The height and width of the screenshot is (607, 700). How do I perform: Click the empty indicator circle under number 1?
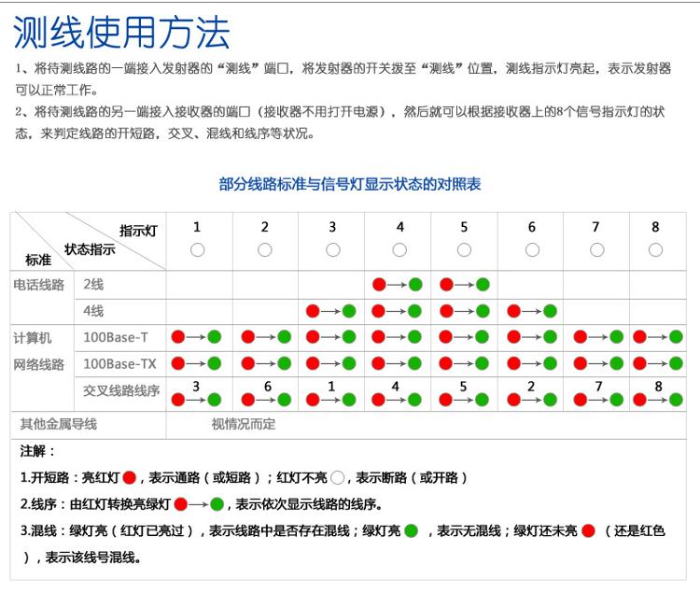[x=197, y=249]
